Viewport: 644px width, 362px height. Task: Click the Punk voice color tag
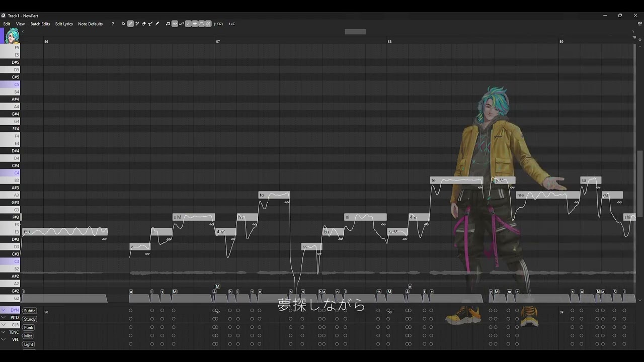click(x=29, y=327)
